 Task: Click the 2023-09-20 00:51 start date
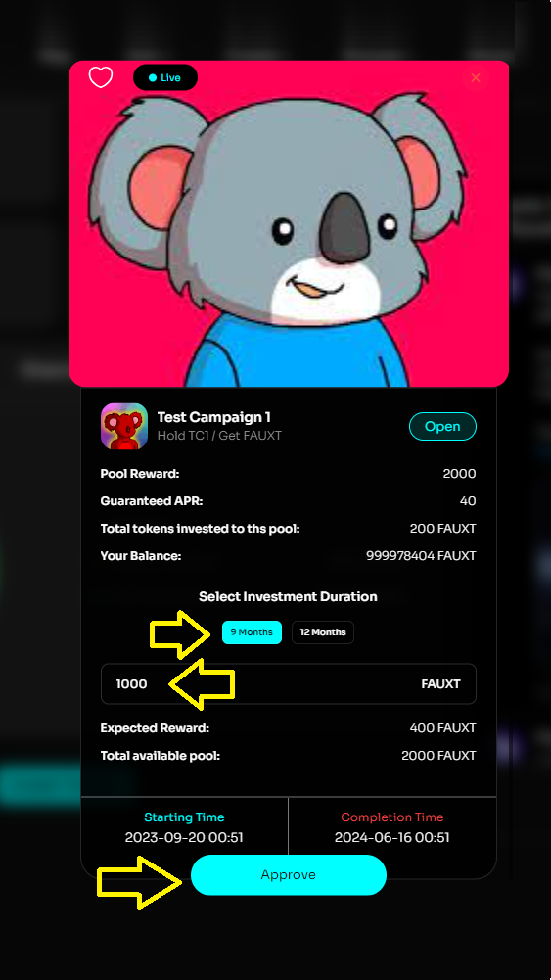pyautogui.click(x=184, y=837)
